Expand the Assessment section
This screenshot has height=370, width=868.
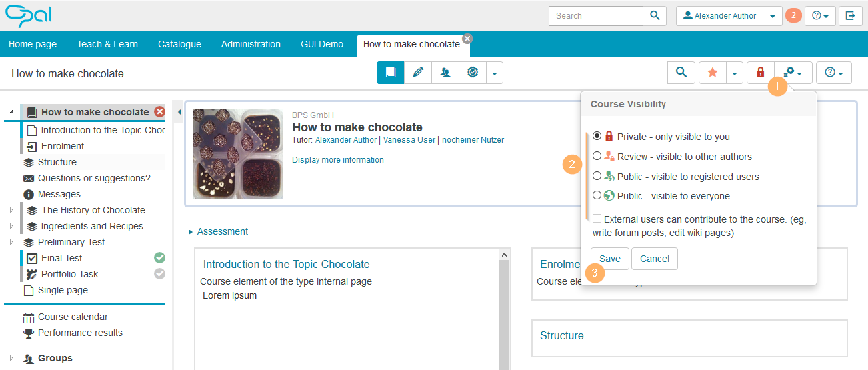tap(222, 231)
